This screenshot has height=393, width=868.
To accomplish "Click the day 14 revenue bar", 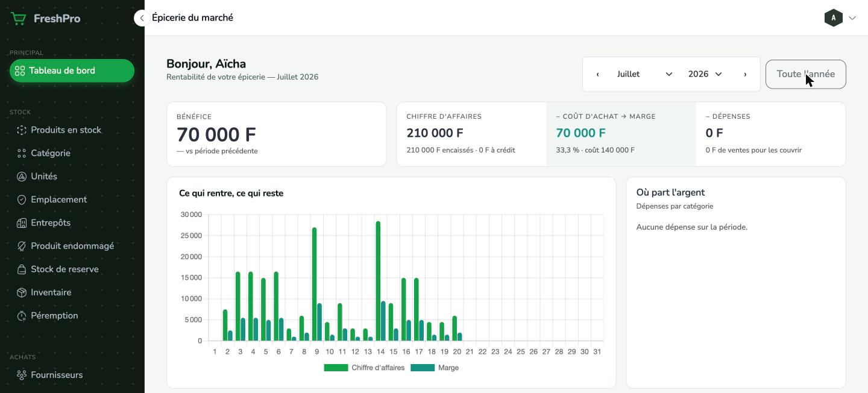I will pos(378,281).
